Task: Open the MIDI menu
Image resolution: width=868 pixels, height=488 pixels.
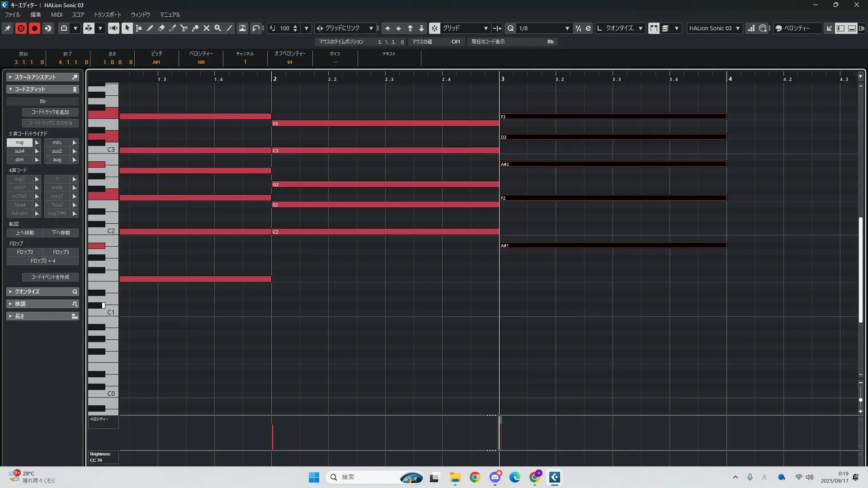Action: [57, 15]
